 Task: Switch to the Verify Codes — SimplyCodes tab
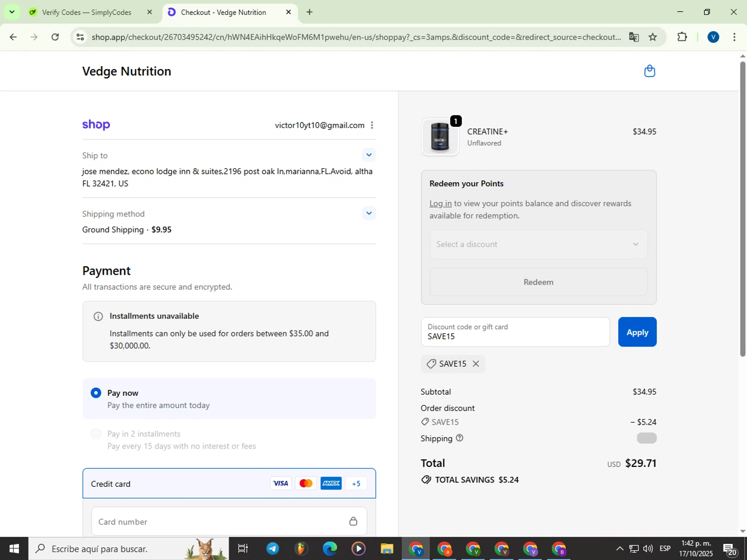coord(87,12)
